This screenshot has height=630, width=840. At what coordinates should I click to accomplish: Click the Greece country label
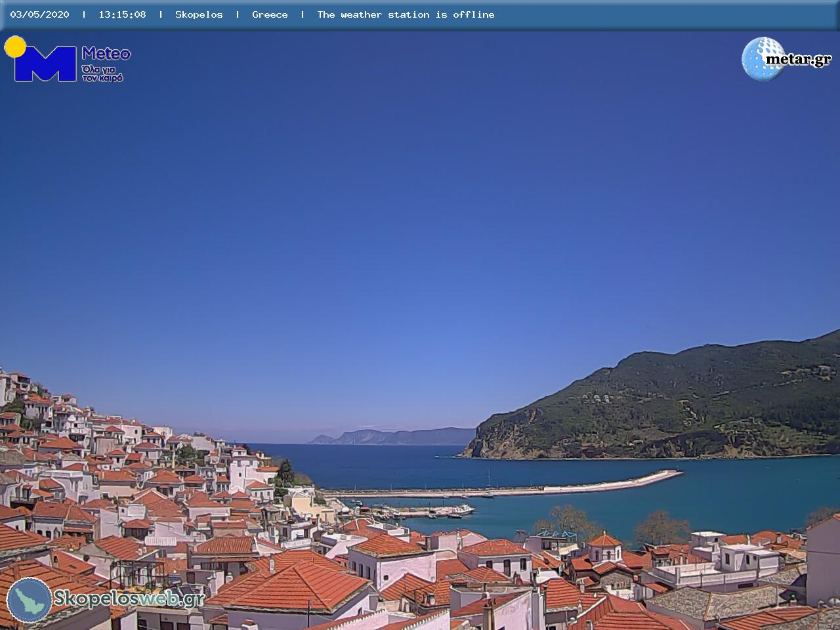coord(270,14)
